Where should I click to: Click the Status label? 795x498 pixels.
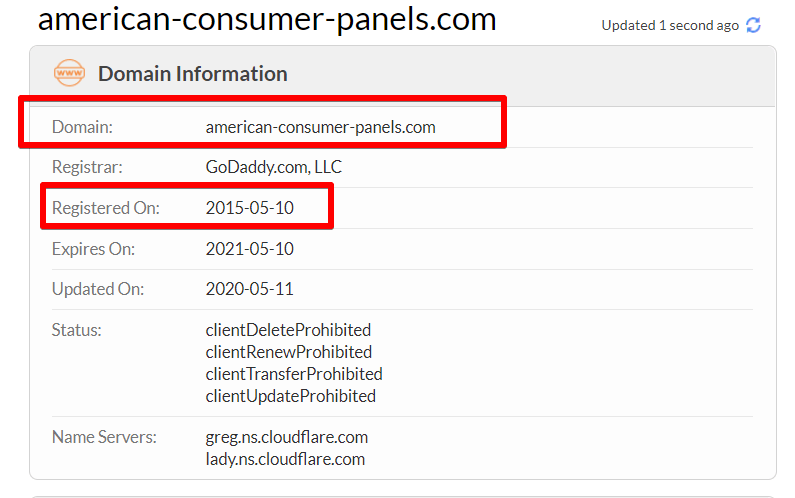pos(77,330)
